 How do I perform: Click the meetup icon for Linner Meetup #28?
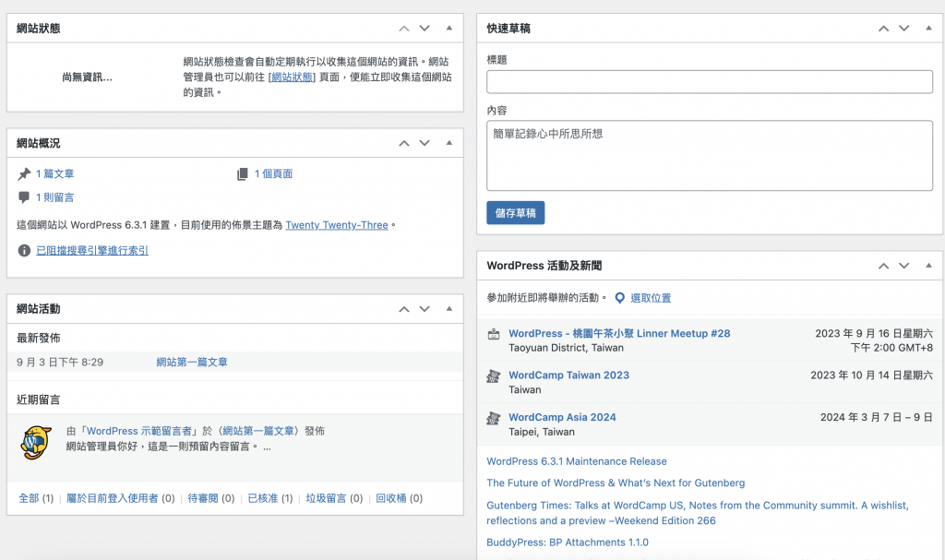(494, 333)
